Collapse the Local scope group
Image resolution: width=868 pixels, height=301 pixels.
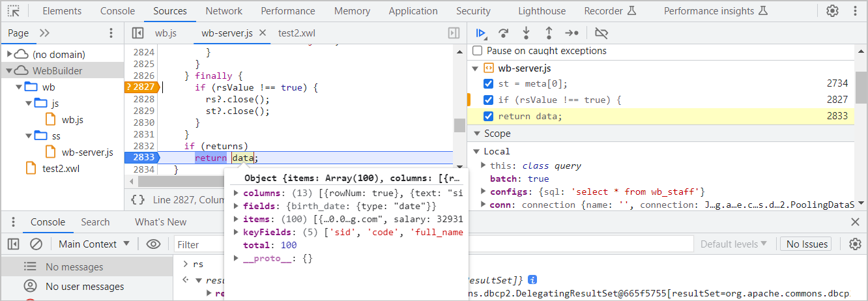[475, 151]
